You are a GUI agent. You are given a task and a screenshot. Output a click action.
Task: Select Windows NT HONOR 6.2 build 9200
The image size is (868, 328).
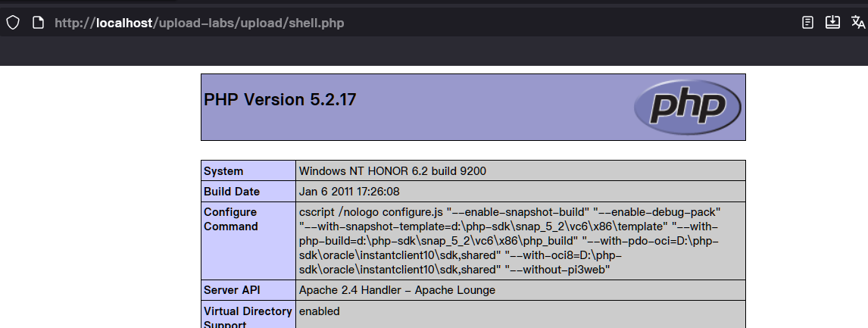click(x=392, y=171)
